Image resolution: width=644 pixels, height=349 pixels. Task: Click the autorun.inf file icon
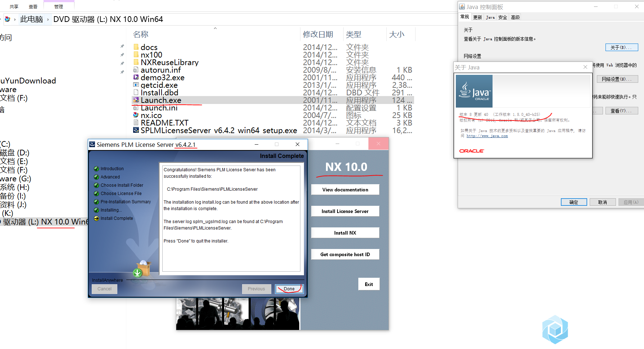coord(136,69)
